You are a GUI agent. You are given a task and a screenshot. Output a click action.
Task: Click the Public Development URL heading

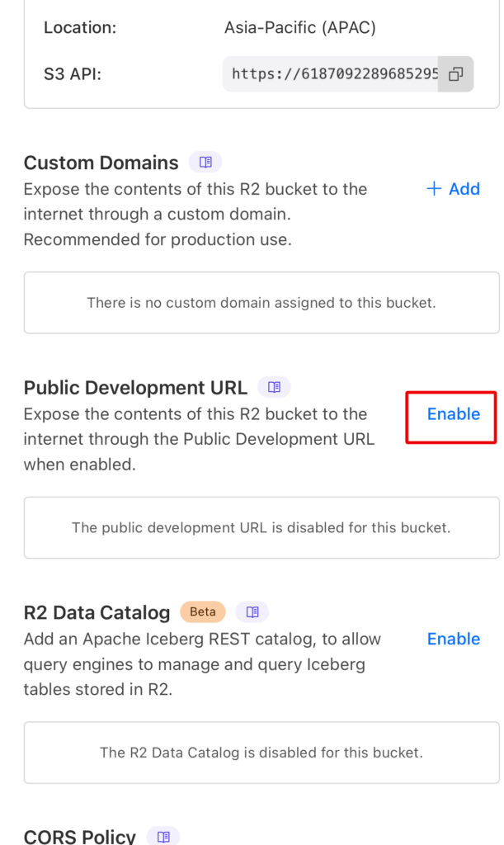[x=135, y=388]
